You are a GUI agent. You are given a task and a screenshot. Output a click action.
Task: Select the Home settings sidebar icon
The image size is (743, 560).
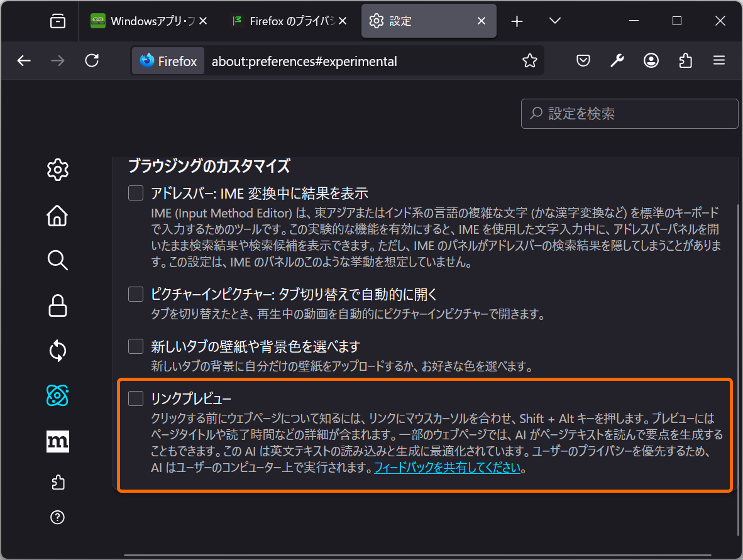57,216
